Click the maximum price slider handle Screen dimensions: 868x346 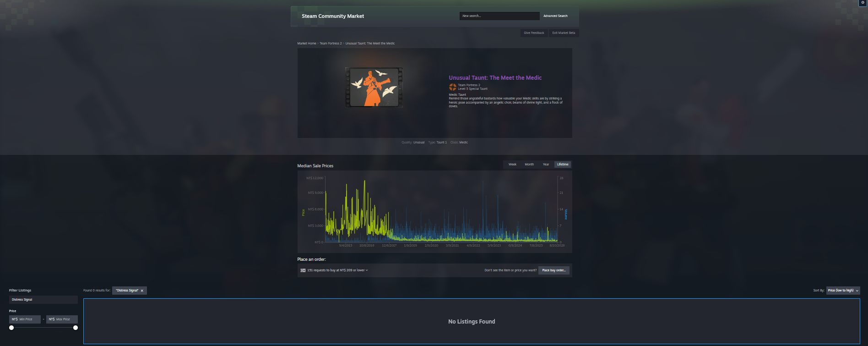click(76, 328)
